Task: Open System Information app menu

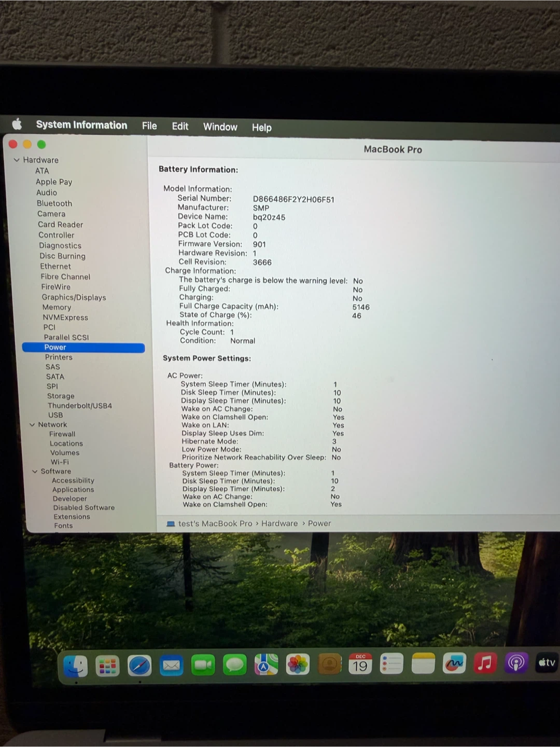Action: pos(81,125)
